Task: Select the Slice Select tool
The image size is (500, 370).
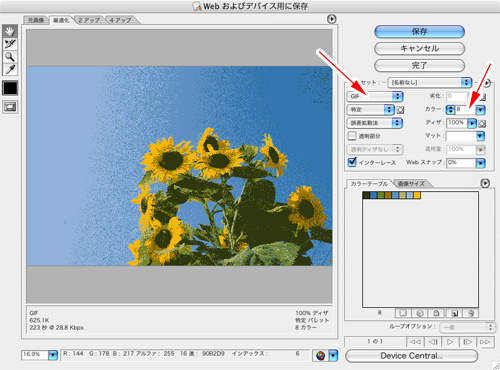Action: [10, 44]
